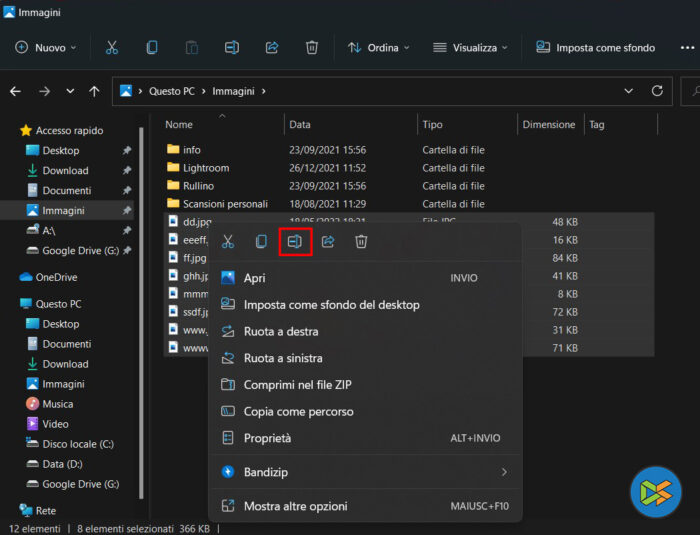Click the Delete icon in top toolbar
This screenshot has height=535, width=700.
[312, 47]
